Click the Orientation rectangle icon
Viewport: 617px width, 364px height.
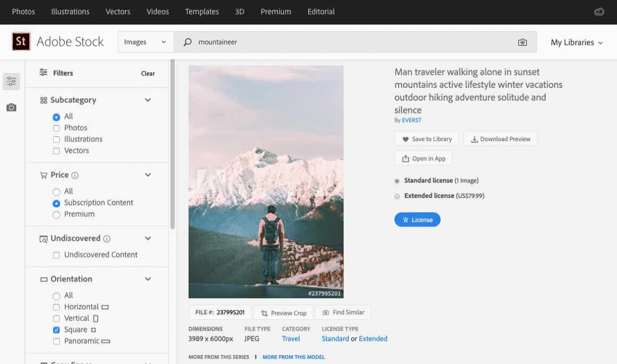[43, 279]
